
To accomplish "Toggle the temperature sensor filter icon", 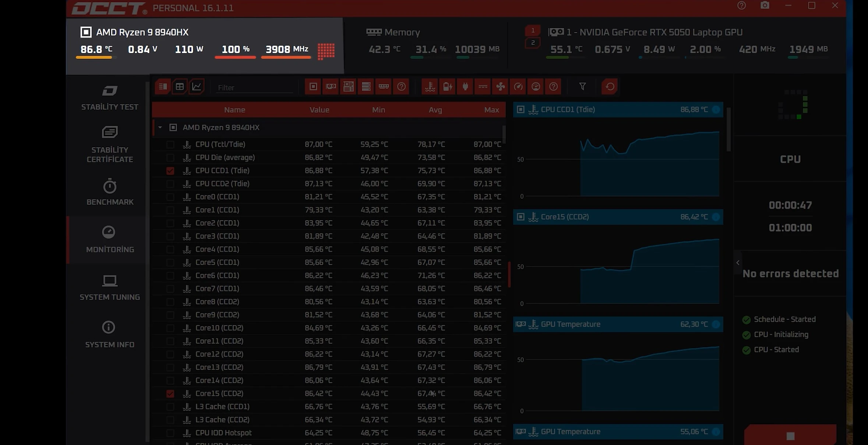I will click(430, 87).
